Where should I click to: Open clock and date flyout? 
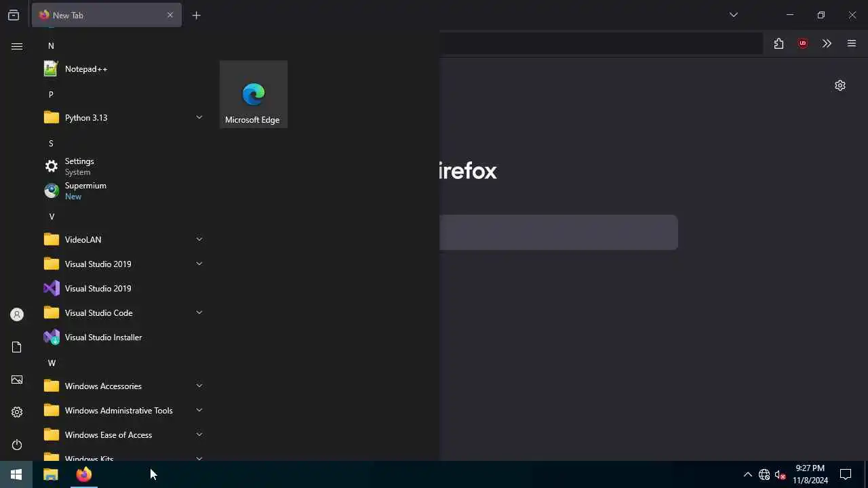pos(810,474)
